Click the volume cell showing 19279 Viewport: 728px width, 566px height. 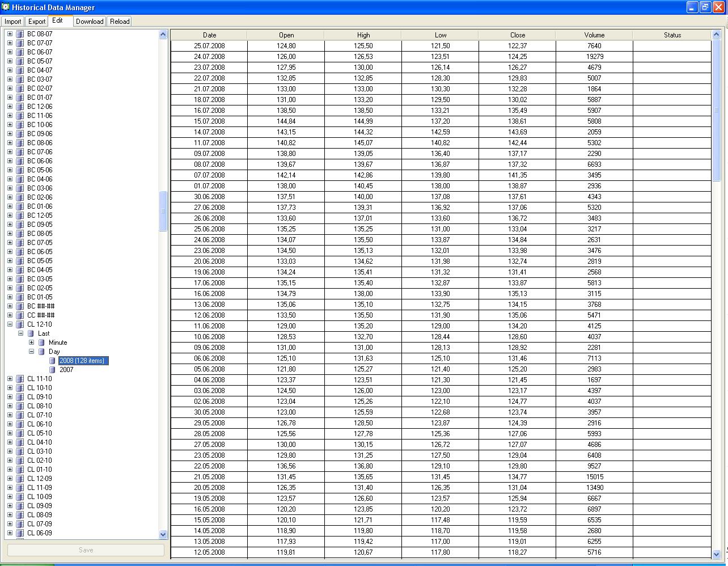tap(594, 57)
